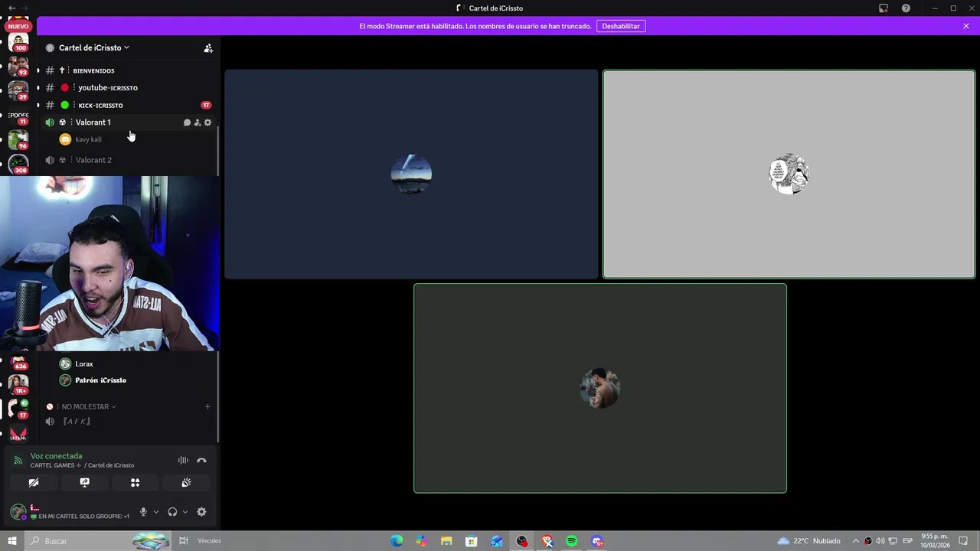Open the server with the 308 badge
Image resolution: width=980 pixels, height=551 pixels.
[x=18, y=164]
